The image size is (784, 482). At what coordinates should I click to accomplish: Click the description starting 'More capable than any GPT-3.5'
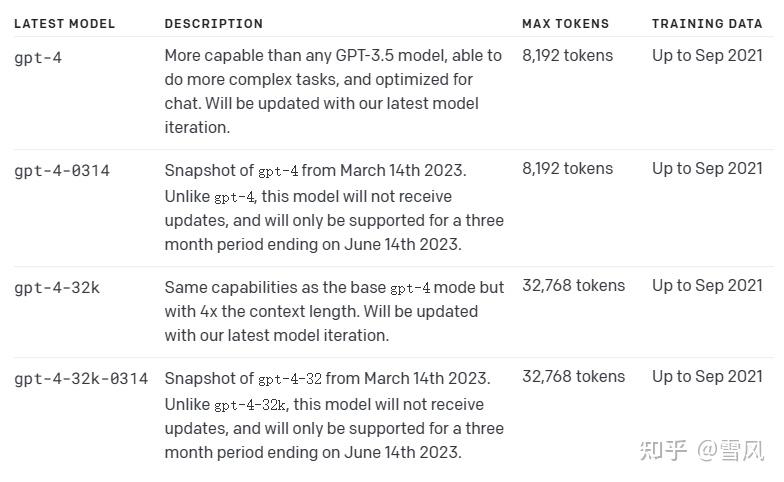click(321, 91)
